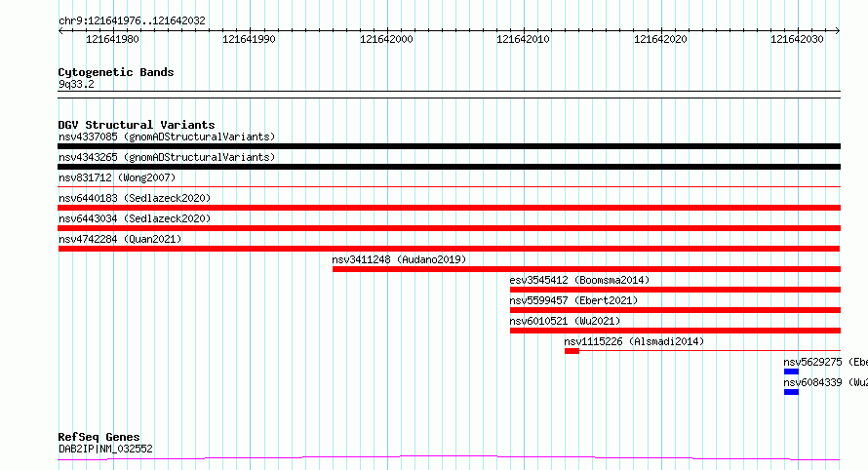Click the Cytogenetic Bands track title

pyautogui.click(x=116, y=72)
